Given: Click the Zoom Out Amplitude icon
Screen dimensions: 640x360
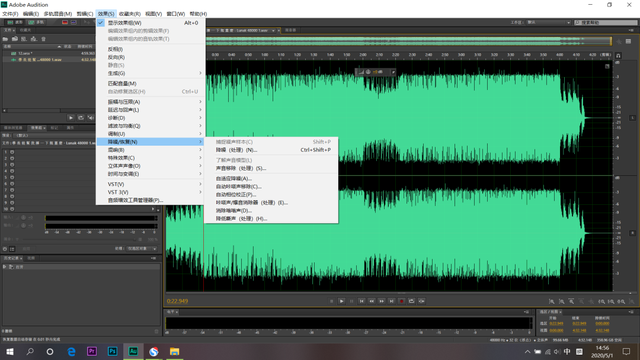Looking at the screenshot, I should coord(562,302).
